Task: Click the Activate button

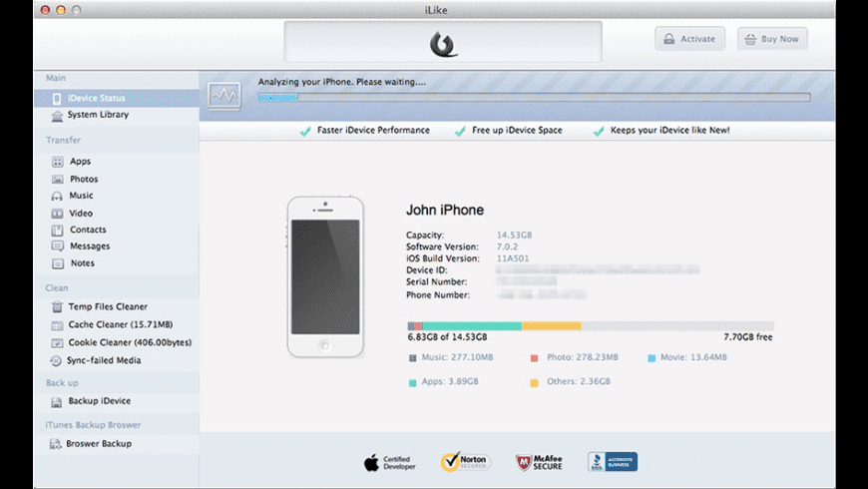Action: [x=689, y=39]
